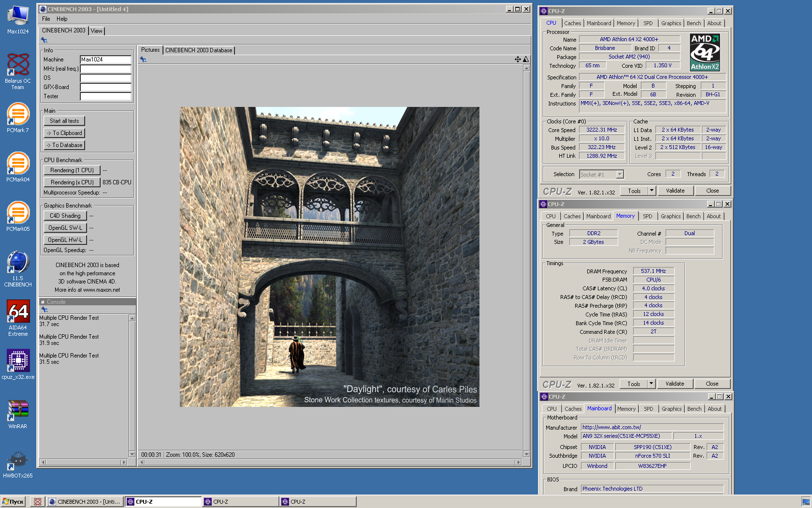
Task: Click the DRAM Frequency value 537.1 MHz
Action: tap(653, 271)
